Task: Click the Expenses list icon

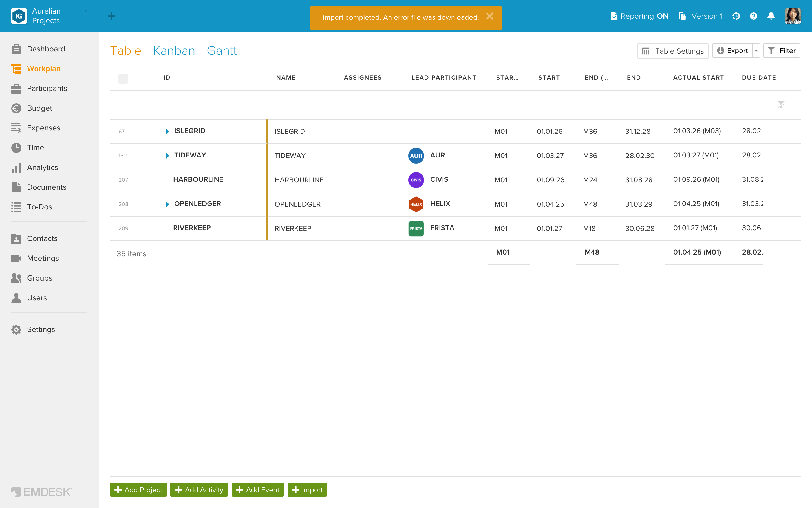Action: coord(16,128)
